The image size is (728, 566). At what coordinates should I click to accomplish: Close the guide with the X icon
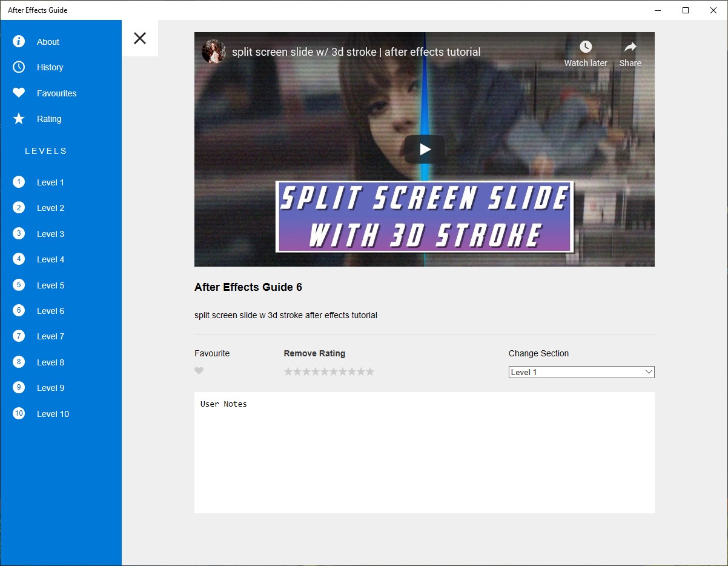pyautogui.click(x=140, y=38)
